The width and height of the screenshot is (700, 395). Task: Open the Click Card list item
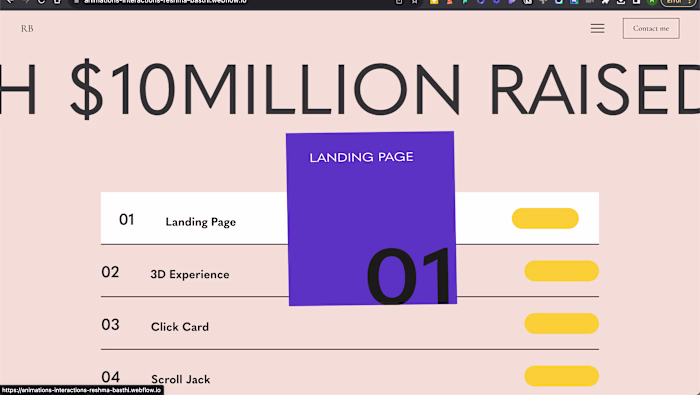[x=350, y=324]
